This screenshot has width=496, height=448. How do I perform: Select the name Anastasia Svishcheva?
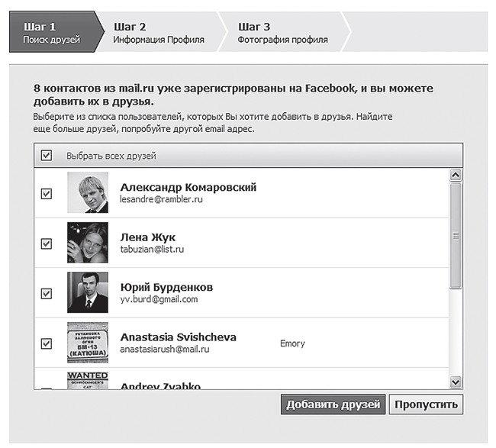[179, 337]
